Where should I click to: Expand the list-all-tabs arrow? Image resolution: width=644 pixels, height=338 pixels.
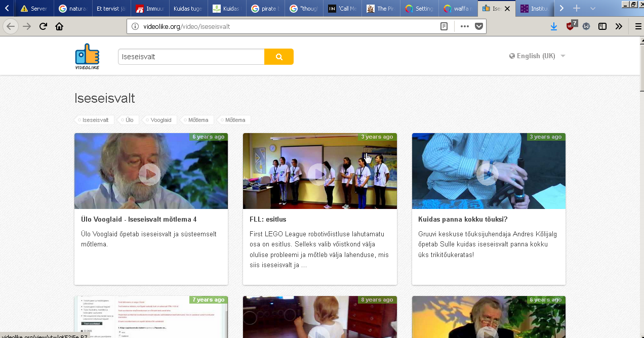tap(593, 9)
